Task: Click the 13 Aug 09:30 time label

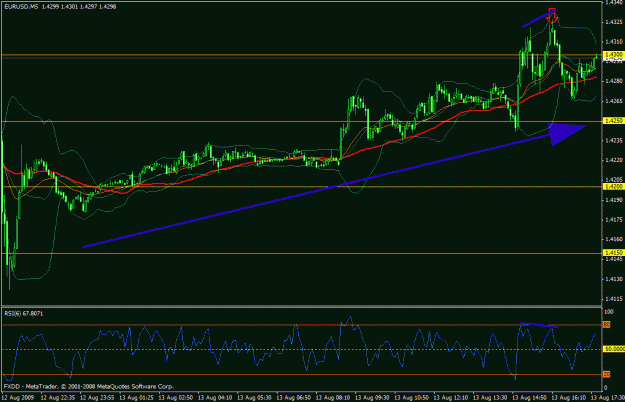Action: pyautogui.click(x=372, y=398)
